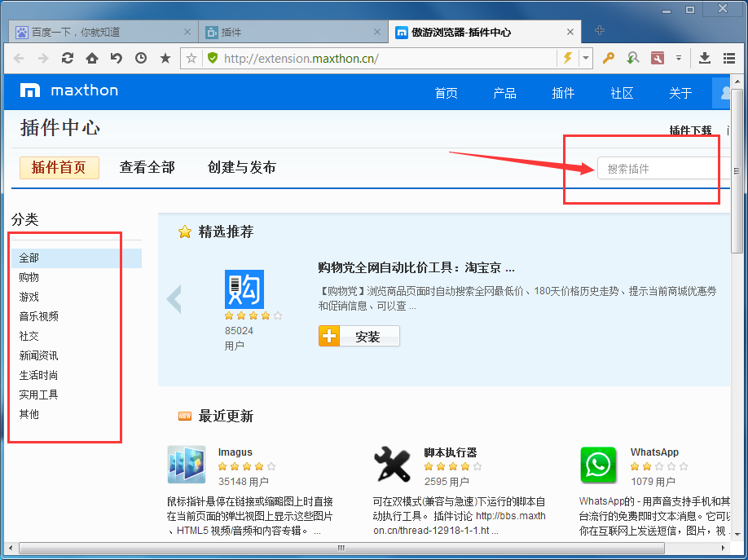The image size is (748, 560).
Task: Open 插件 in the site navigation
Action: click(563, 93)
